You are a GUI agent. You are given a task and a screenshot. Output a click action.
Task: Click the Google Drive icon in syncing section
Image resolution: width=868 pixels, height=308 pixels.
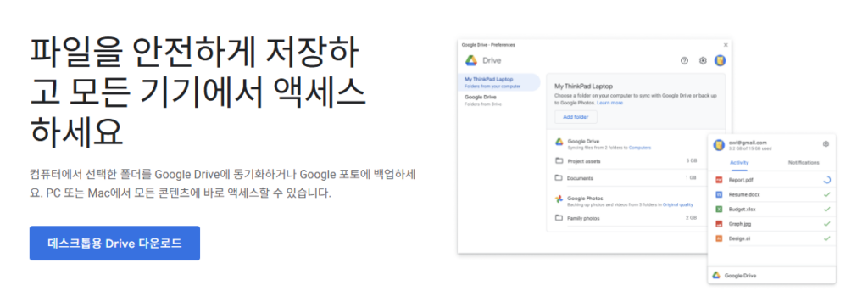pos(559,142)
